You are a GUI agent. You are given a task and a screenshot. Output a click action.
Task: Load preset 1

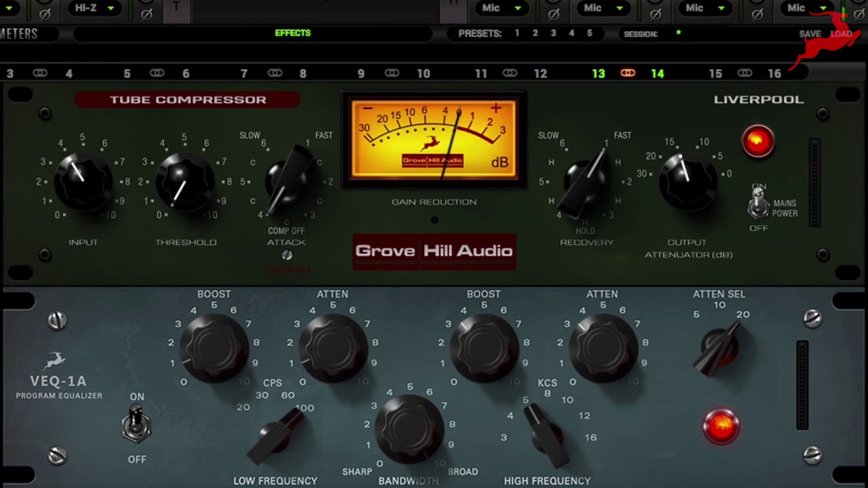[517, 33]
